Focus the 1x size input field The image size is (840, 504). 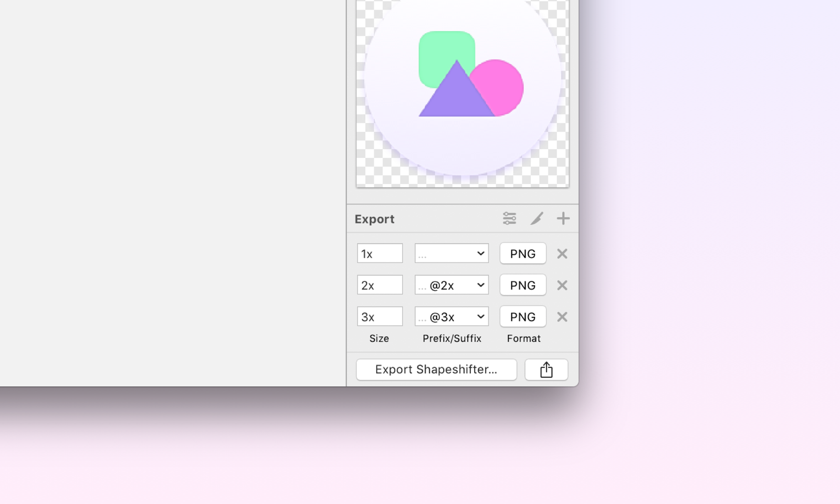(x=380, y=254)
